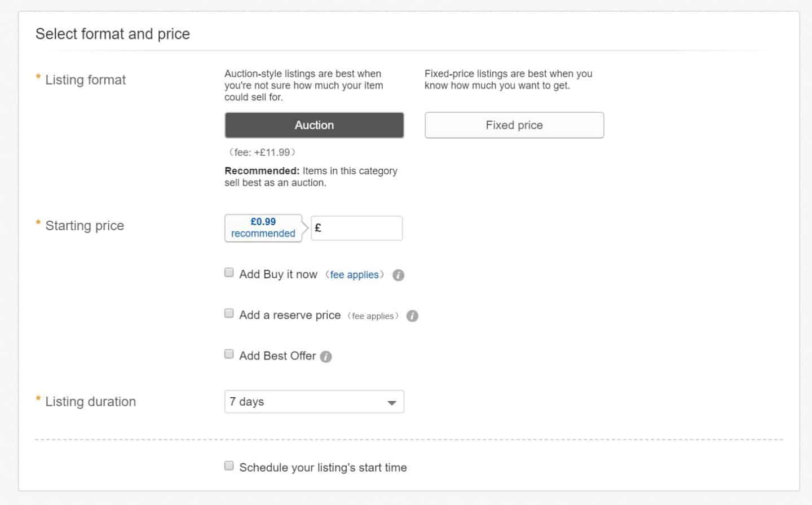Image resolution: width=812 pixels, height=505 pixels.
Task: Enable Schedule your listing's start time
Action: pyautogui.click(x=229, y=466)
